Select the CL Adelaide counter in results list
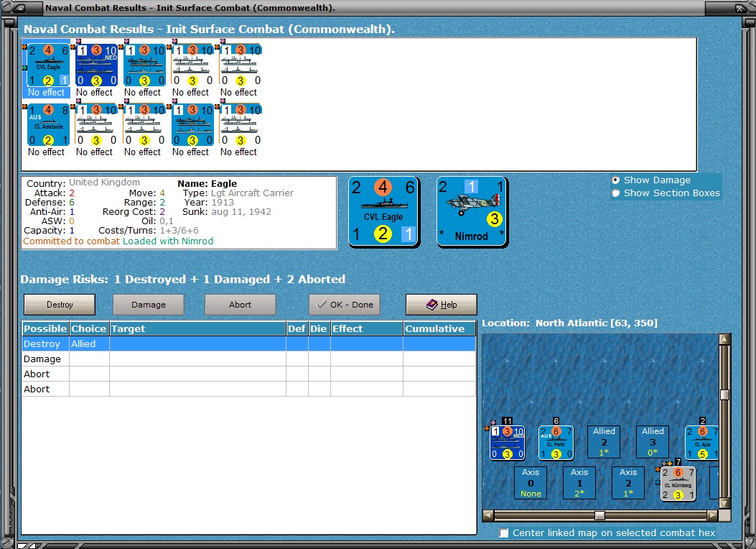 [x=47, y=124]
